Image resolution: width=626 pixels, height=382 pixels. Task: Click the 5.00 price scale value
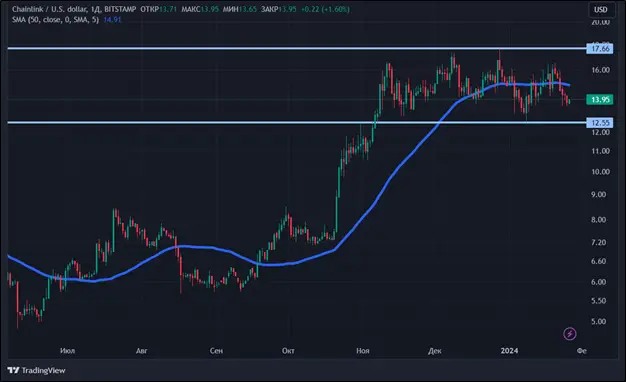tap(598, 321)
